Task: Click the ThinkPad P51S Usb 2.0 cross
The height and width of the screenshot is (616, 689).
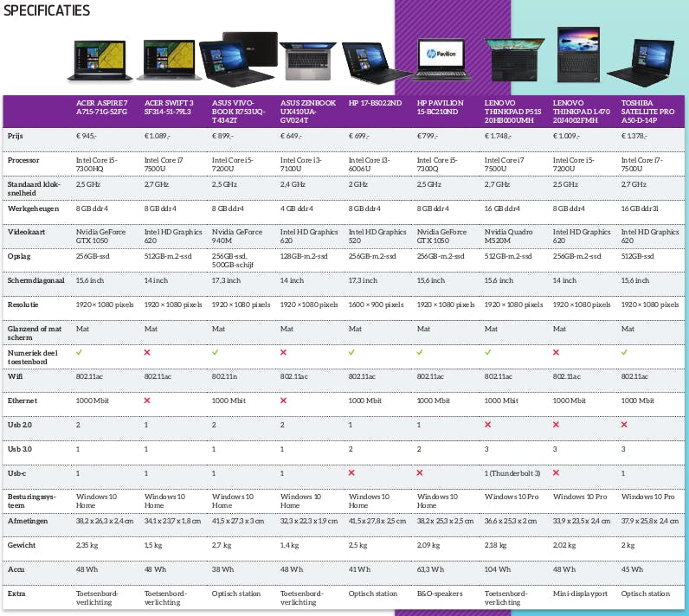Action: [x=487, y=425]
